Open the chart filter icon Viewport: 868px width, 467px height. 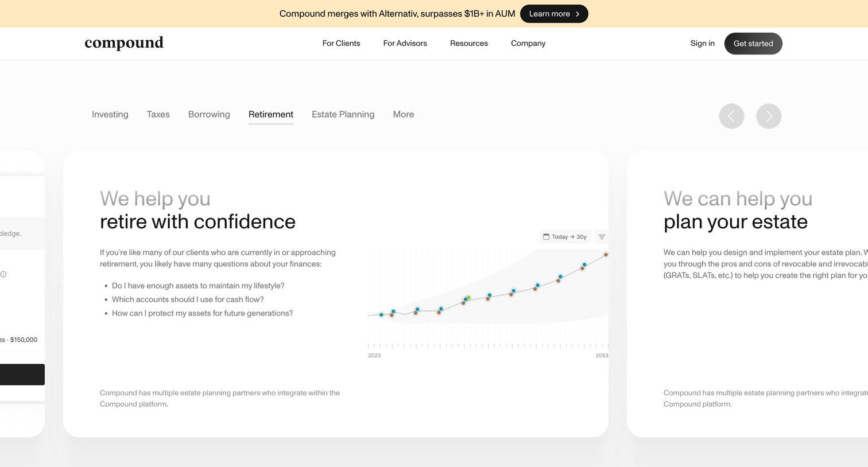pyautogui.click(x=602, y=237)
